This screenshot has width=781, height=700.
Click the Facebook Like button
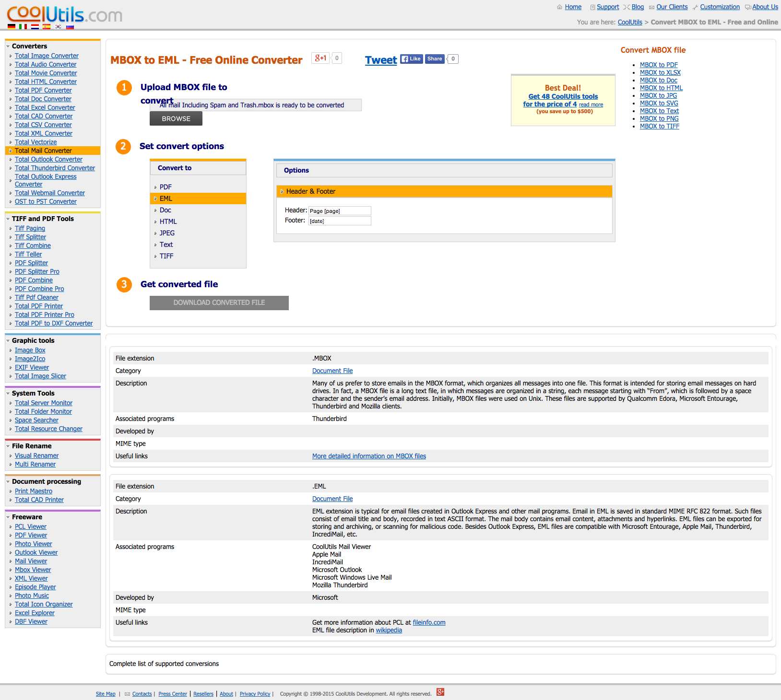412,59
